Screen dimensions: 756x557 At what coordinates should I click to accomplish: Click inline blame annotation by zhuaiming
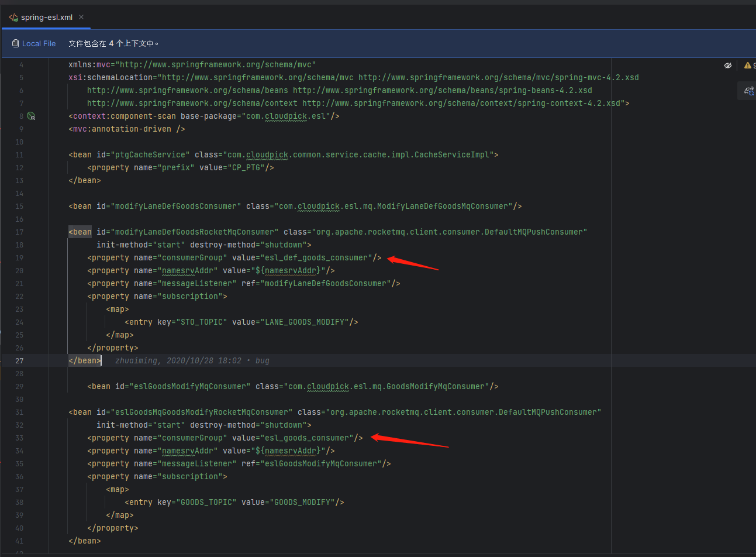192,360
